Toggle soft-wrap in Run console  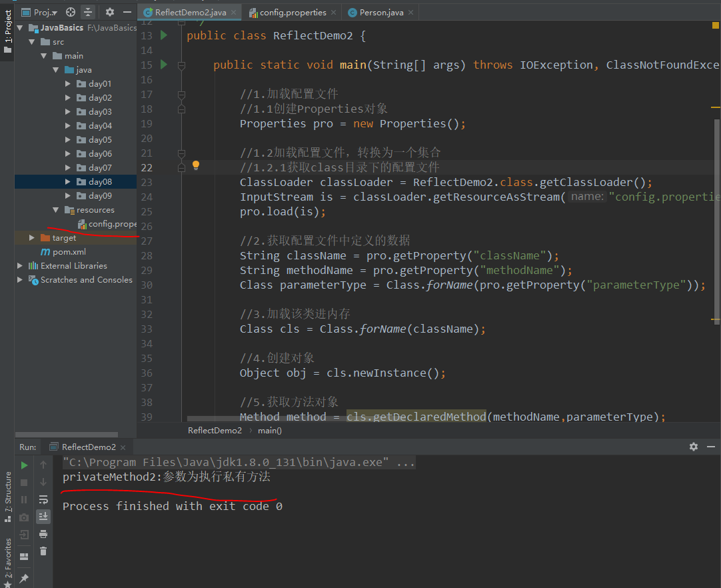point(43,499)
